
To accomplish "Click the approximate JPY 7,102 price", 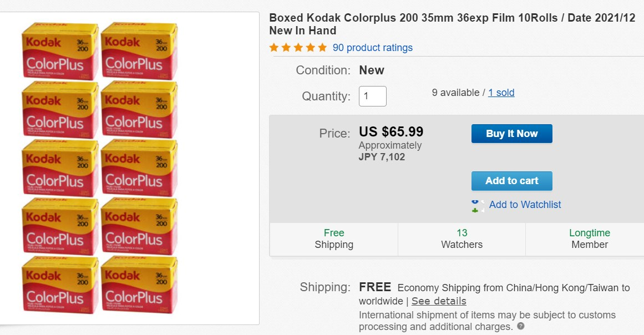I will [x=382, y=157].
